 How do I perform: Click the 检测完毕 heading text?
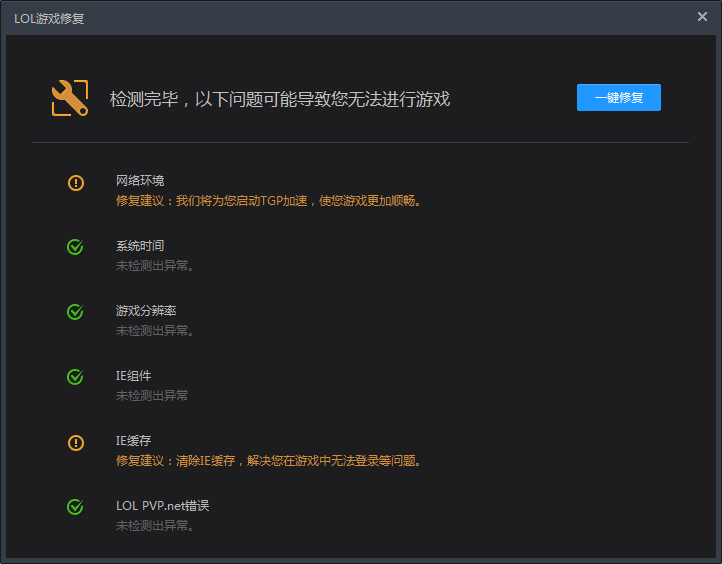coord(280,99)
